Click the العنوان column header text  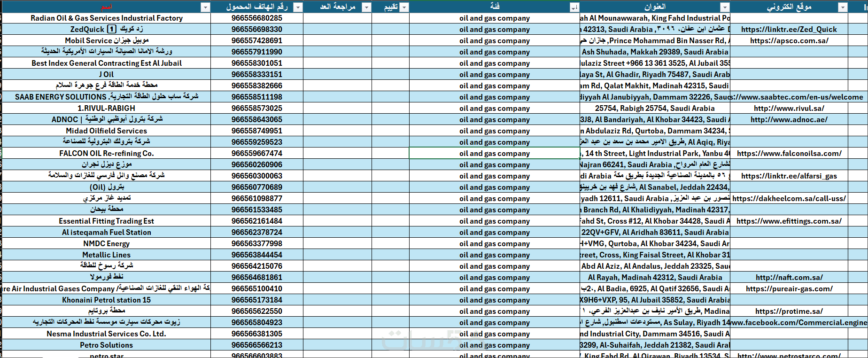coord(655,7)
